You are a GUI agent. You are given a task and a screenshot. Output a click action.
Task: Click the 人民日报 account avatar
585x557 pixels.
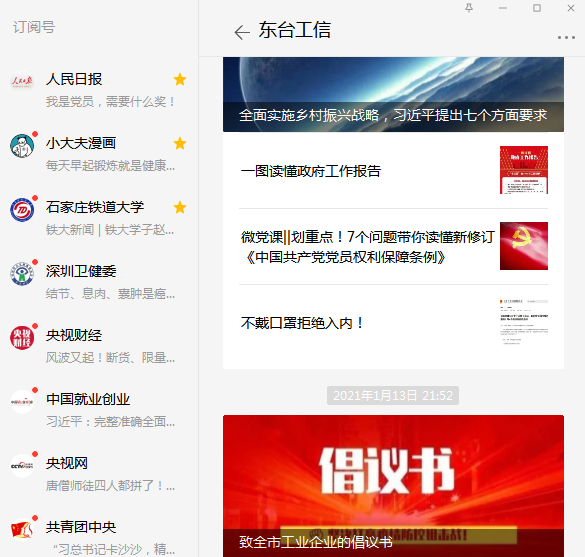[22, 82]
